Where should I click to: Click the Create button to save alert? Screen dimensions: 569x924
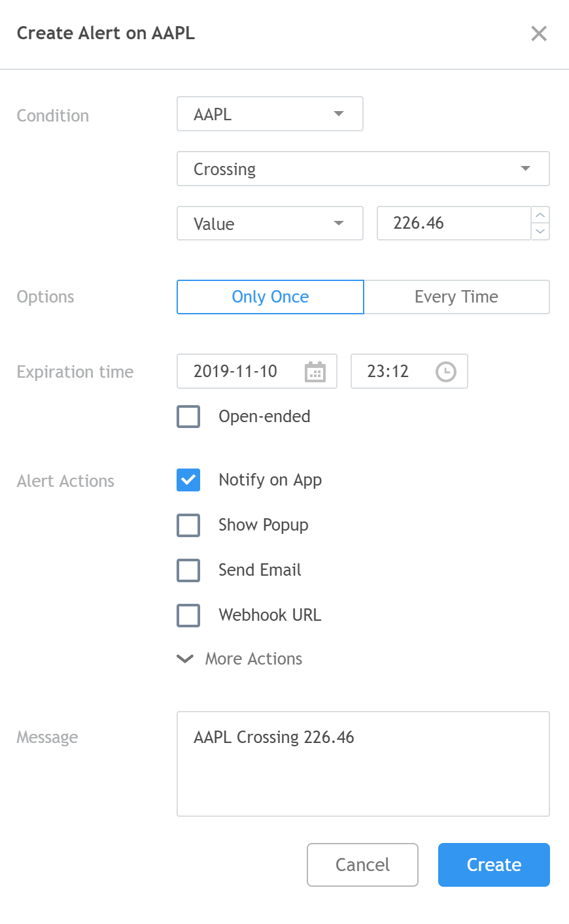494,865
